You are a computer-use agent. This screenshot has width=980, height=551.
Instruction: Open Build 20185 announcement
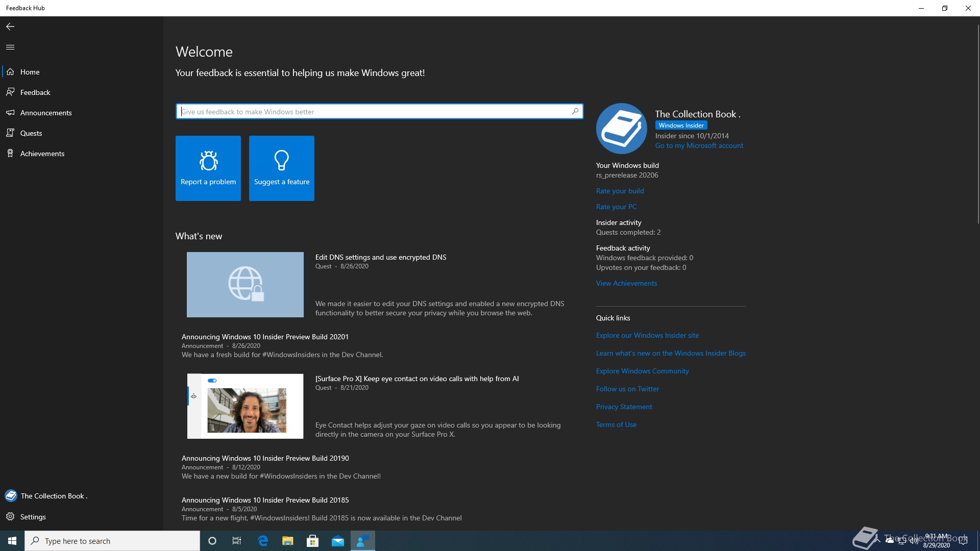tap(265, 500)
